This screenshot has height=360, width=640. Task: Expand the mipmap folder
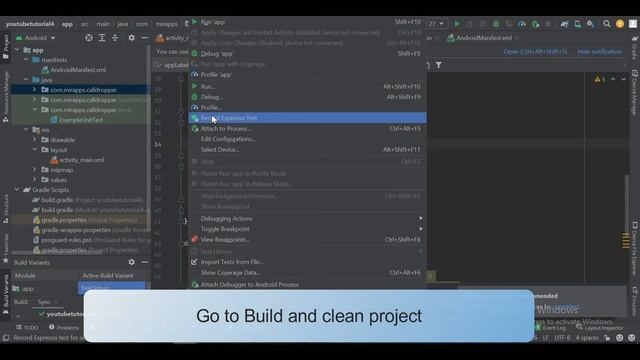[x=35, y=170]
